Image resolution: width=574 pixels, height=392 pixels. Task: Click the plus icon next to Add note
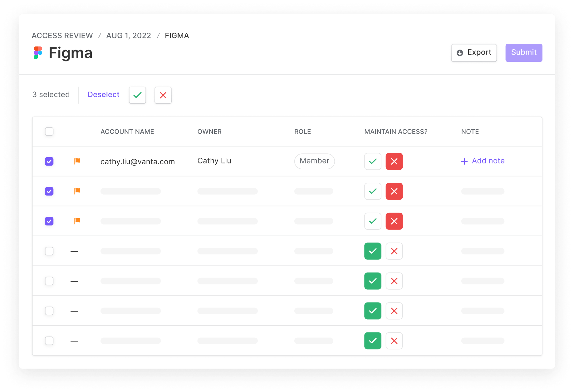coord(464,161)
